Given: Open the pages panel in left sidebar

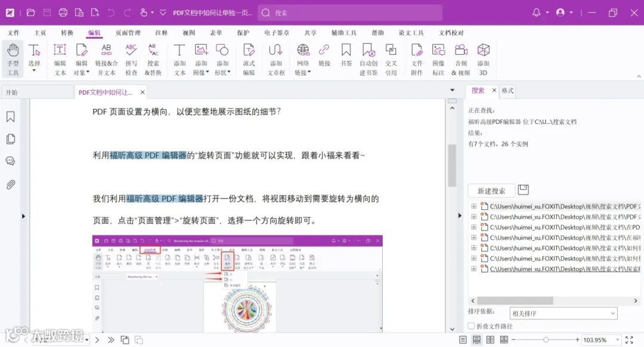Looking at the screenshot, I should [x=11, y=139].
